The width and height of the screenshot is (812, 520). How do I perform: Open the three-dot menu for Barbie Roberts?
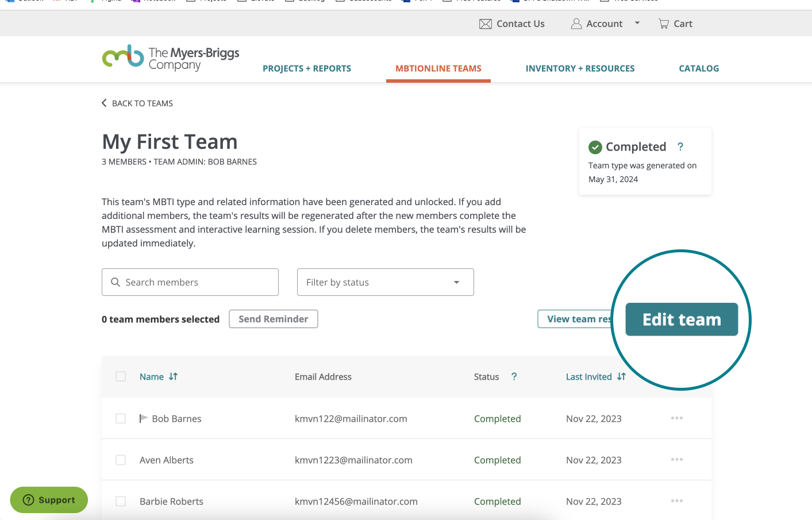pyautogui.click(x=677, y=501)
